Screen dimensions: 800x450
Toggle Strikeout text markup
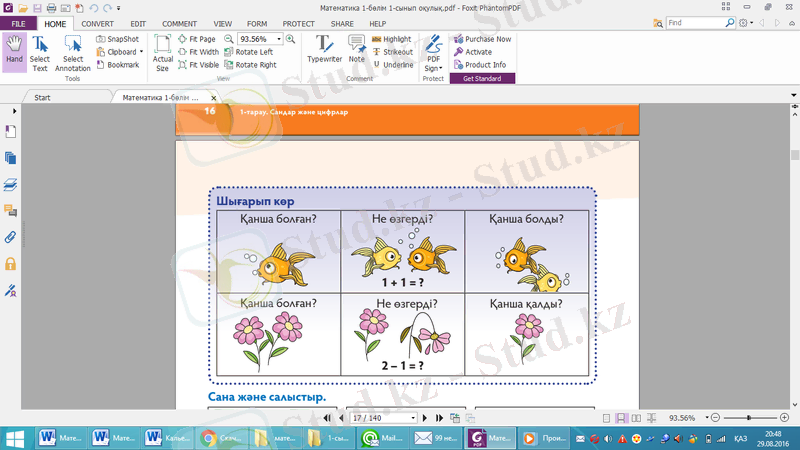click(x=391, y=52)
